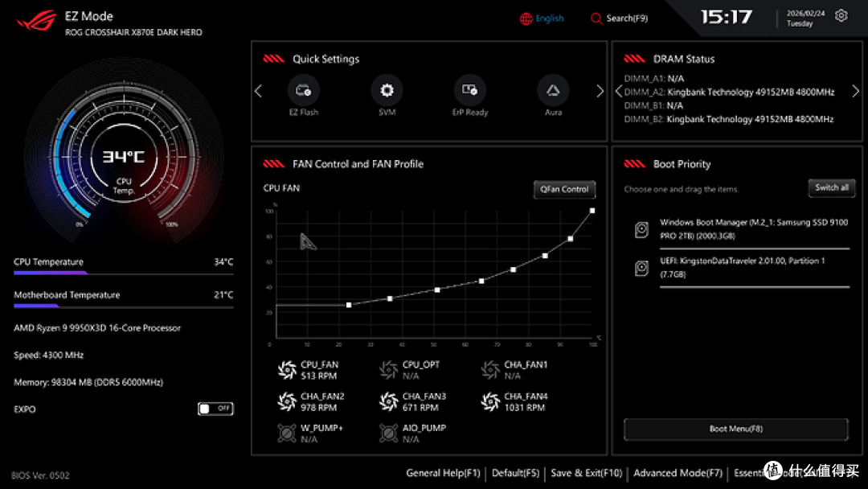Click the KingstonDataTraveler UEFI disk icon
The image size is (868, 489).
(x=641, y=268)
